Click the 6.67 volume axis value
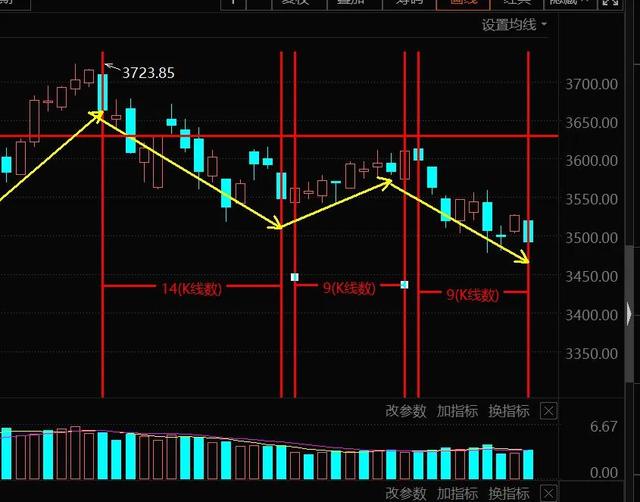Image resolution: width=640 pixels, height=502 pixels. pos(604,427)
